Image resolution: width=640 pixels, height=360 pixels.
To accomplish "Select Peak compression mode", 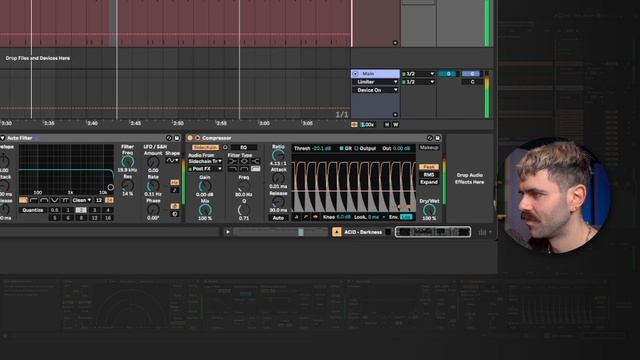I will coord(429,167).
